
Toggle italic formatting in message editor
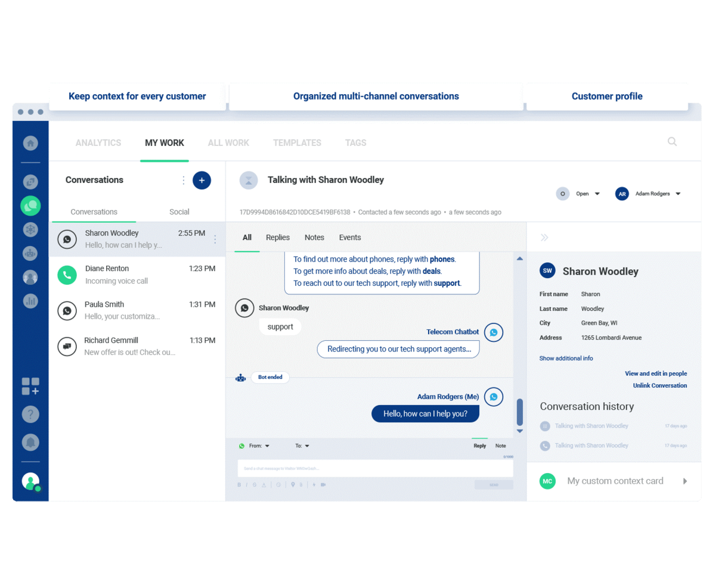pos(247,485)
